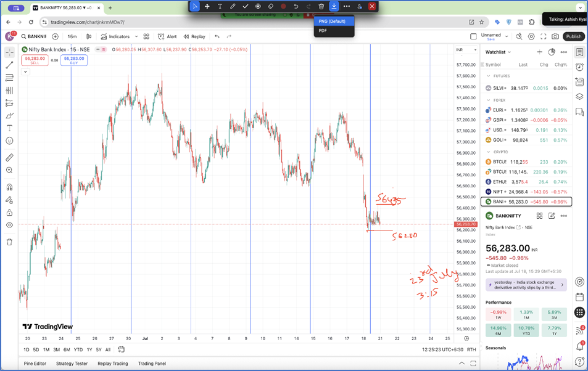Select the GOLI gold watchlist row
Screen dimensions: 588x371
tap(526, 140)
